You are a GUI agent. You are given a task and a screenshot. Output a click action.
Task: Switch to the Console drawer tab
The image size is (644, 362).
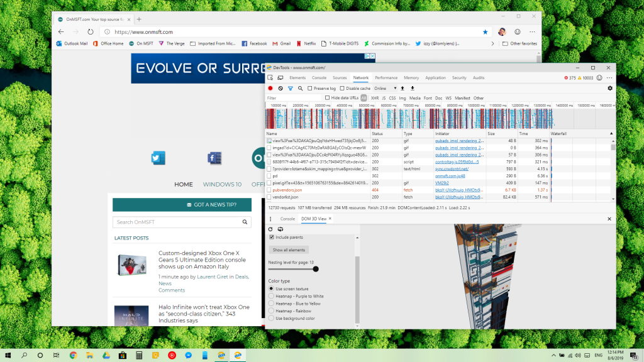point(287,219)
